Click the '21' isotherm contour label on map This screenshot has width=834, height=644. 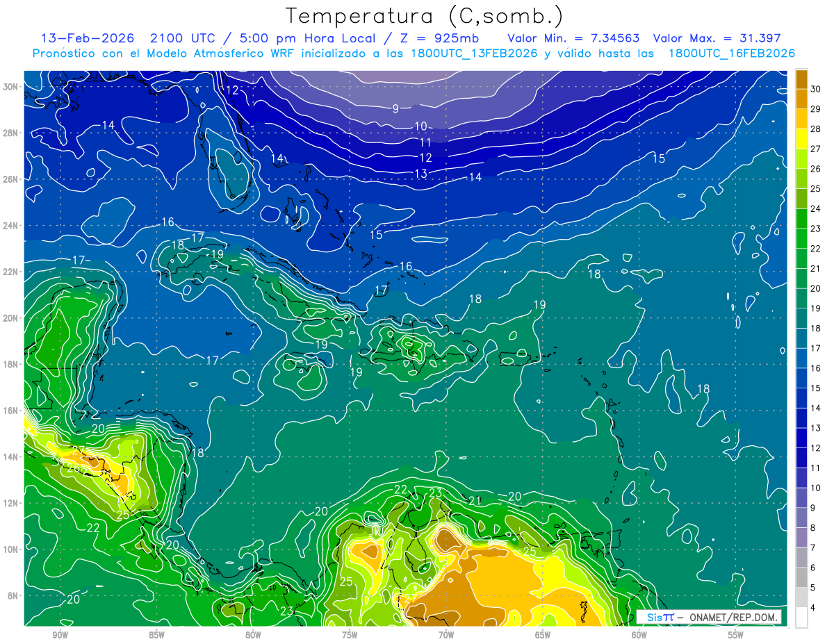[476, 501]
